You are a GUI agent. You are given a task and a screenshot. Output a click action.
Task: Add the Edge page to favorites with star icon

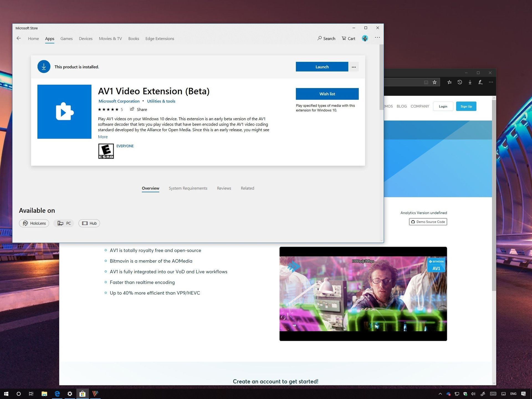434,82
